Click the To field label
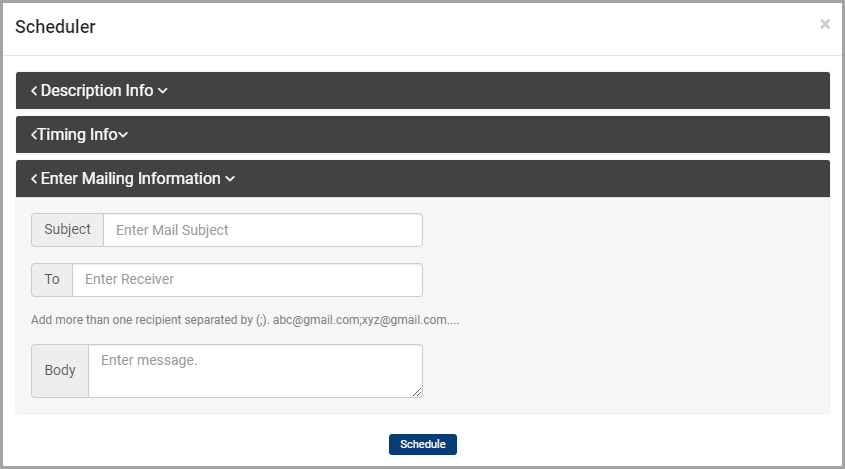This screenshot has height=469, width=845. click(x=52, y=280)
